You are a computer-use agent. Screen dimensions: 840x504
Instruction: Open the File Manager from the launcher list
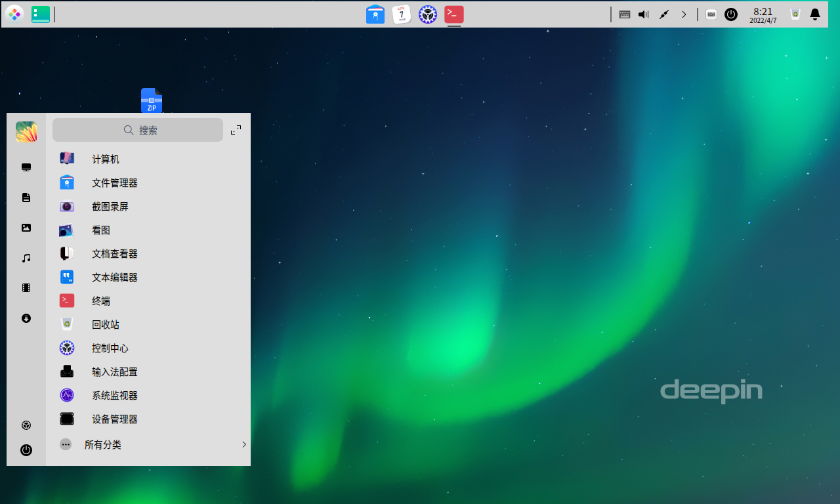coord(114,182)
